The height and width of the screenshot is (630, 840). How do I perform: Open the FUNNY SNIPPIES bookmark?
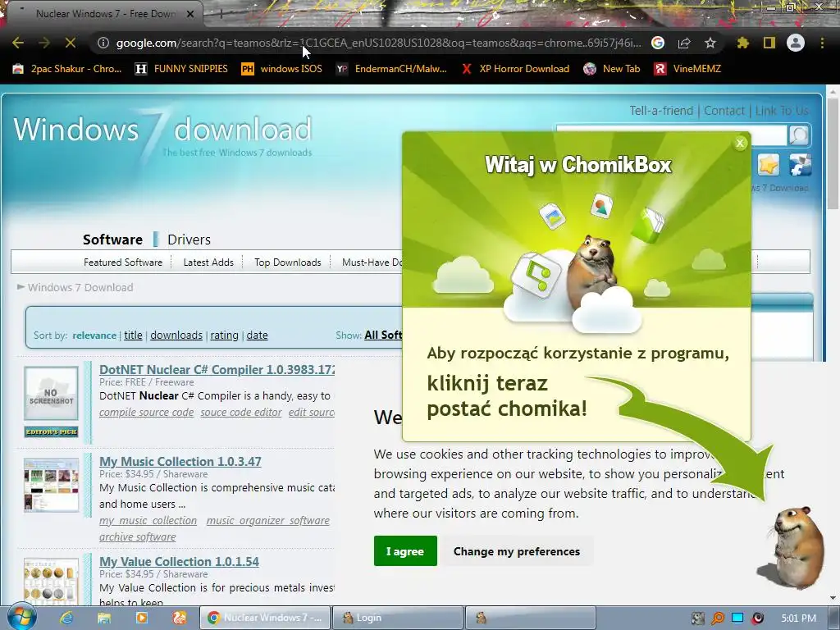point(181,69)
